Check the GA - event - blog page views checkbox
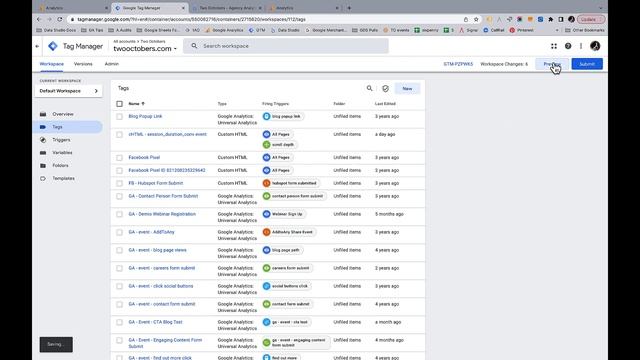 point(119,250)
